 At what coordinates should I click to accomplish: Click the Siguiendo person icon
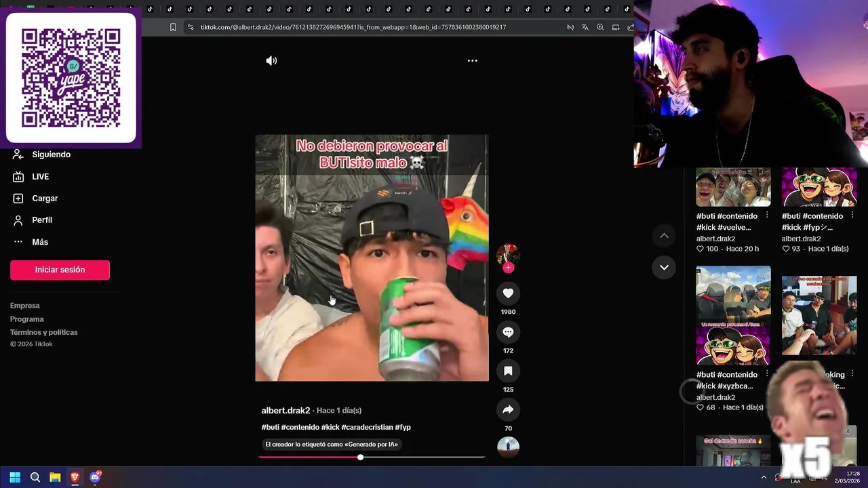coord(18,155)
